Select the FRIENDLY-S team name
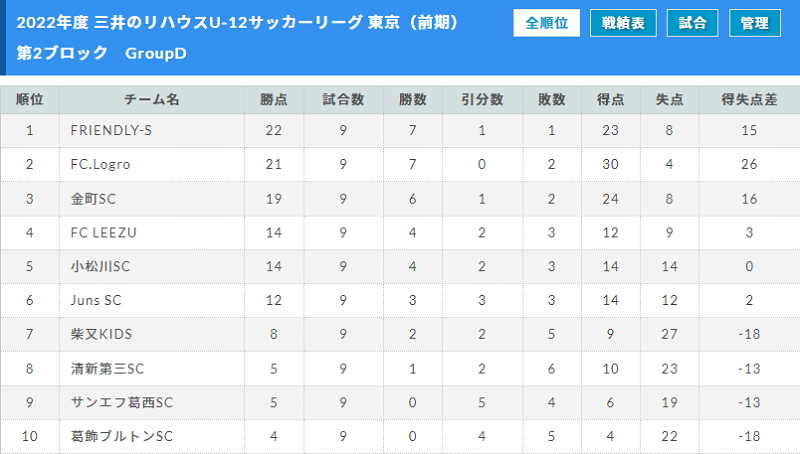Viewport: 800px width, 454px height. point(111,131)
